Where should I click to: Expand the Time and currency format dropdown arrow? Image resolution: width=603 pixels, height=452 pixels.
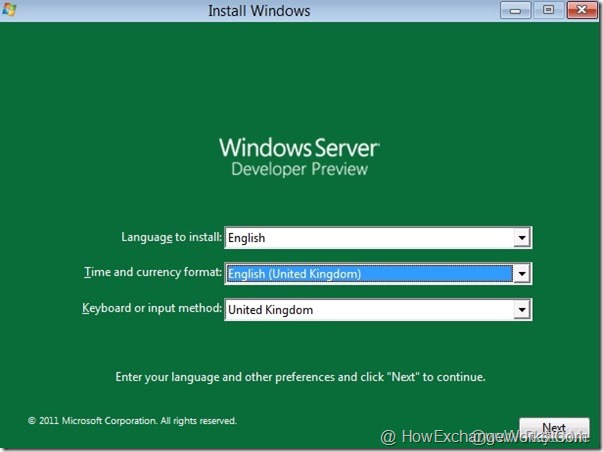click(x=522, y=274)
